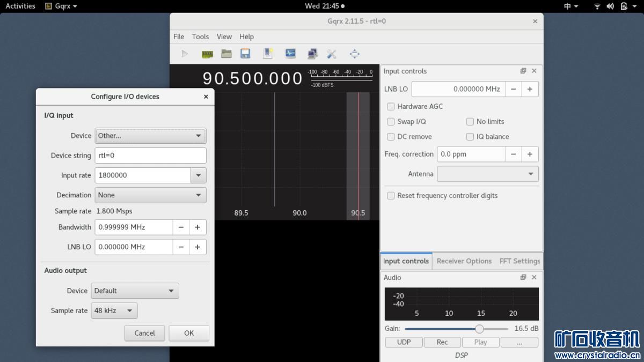
Task: Open the audio Sample rate 48 kHz dropdown
Action: pos(114,311)
